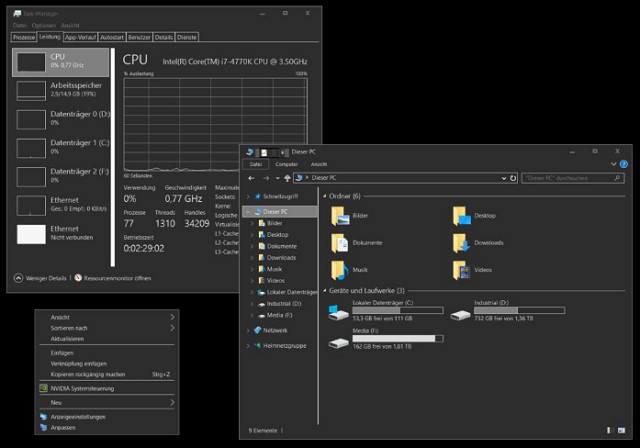Click the Dieser PC search field

pos(573,178)
